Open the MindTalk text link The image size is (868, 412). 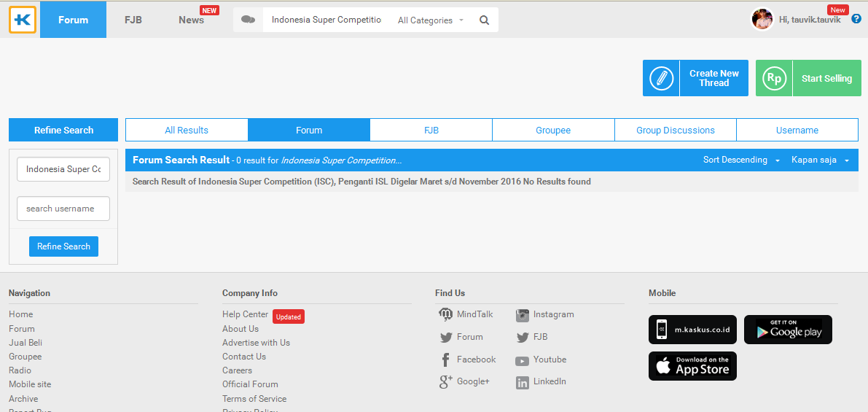click(475, 314)
